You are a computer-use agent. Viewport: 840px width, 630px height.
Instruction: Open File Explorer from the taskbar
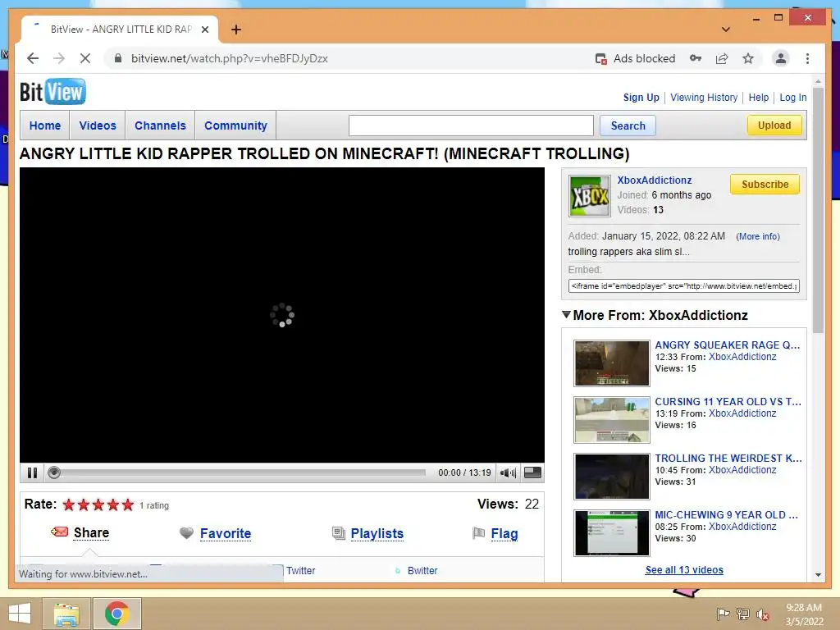[66, 614]
